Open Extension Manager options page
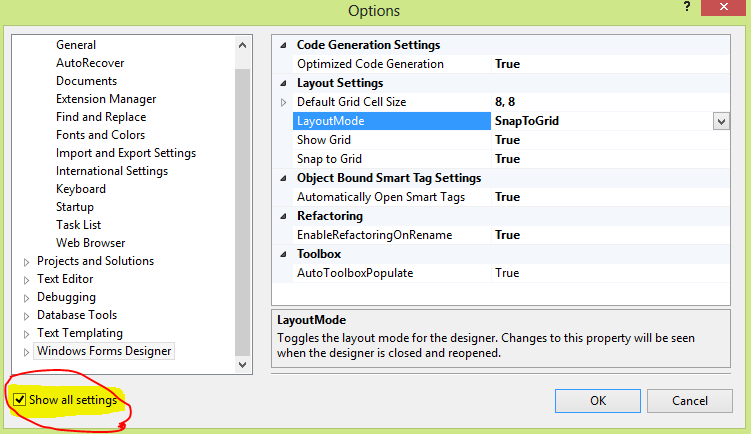The width and height of the screenshot is (751, 434). [x=106, y=99]
